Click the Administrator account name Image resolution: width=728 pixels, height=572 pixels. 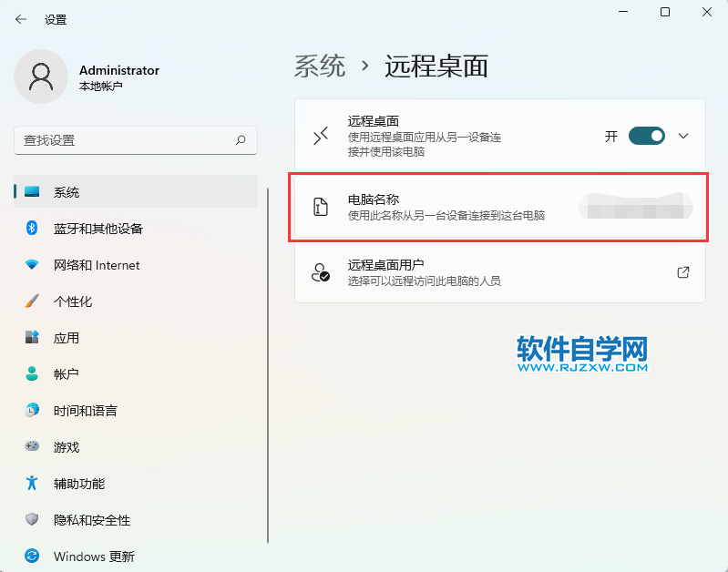119,70
